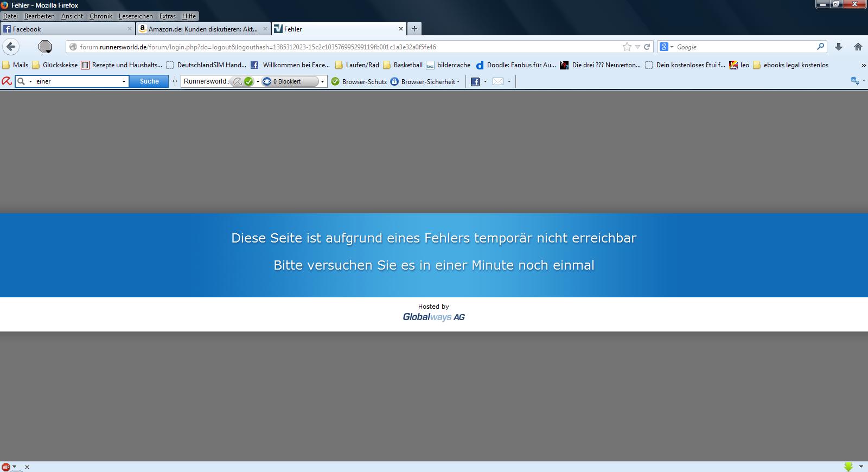
Task: Click the Avira logo in the toolbar
Action: [6, 81]
